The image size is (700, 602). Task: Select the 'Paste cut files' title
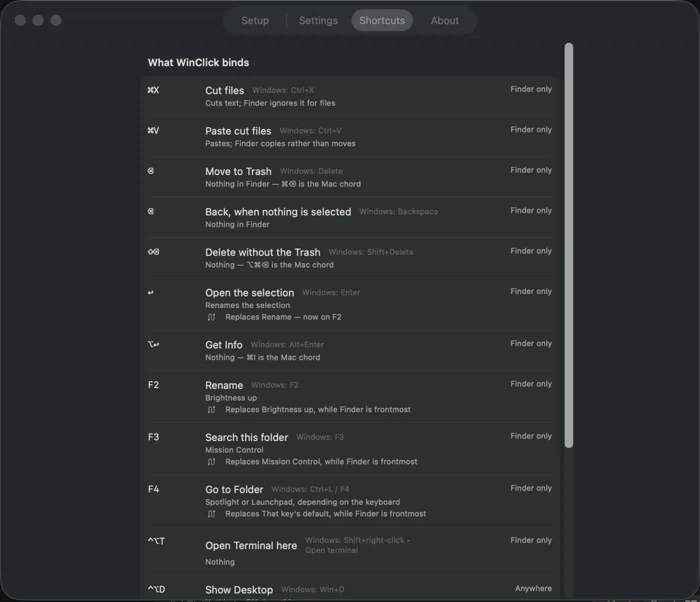(x=238, y=131)
